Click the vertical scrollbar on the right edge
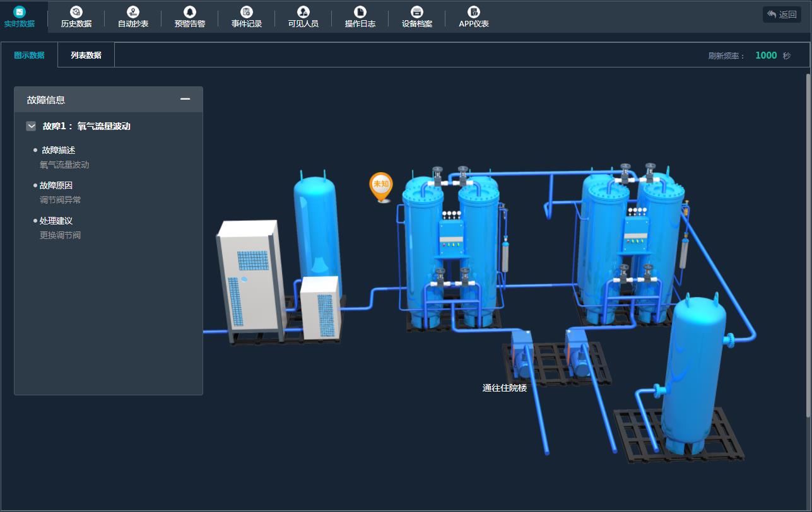Image resolution: width=812 pixels, height=512 pixels. 808,246
